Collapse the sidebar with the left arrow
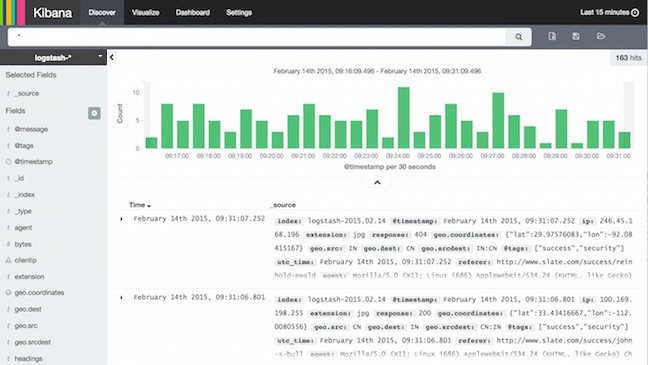 click(112, 57)
